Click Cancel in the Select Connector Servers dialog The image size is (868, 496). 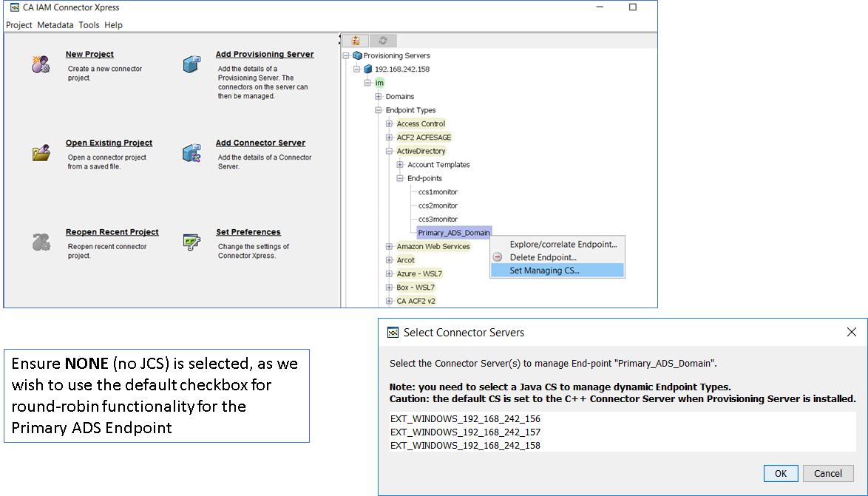827,473
